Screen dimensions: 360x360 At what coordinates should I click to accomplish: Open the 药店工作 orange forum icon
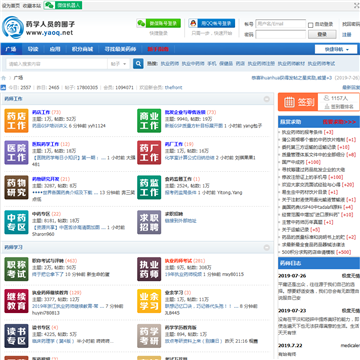tap(16, 121)
